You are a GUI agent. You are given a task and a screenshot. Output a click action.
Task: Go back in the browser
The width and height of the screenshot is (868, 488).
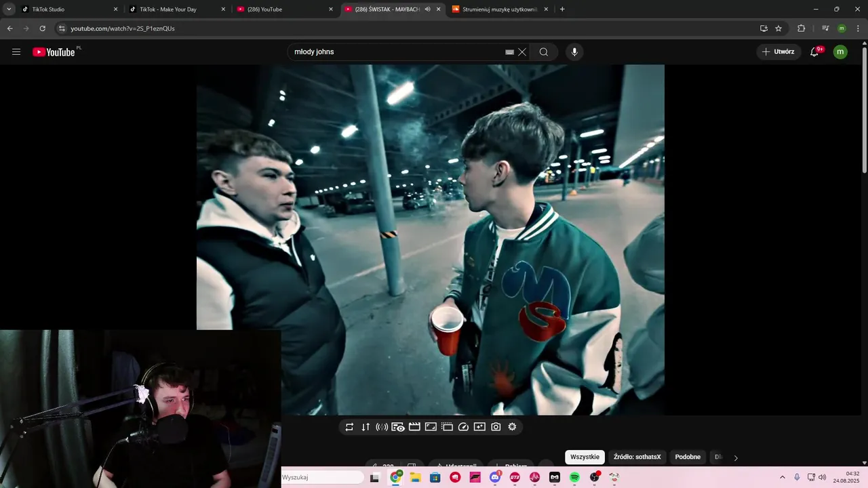tap(9, 28)
